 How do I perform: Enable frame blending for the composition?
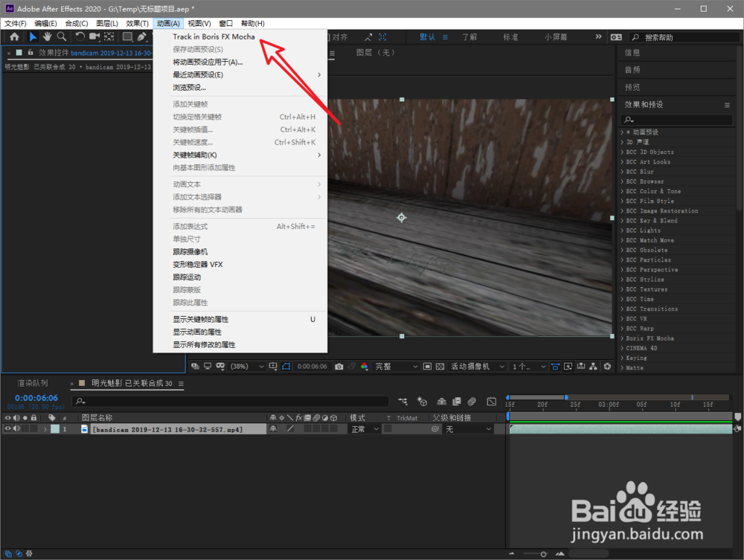[457, 402]
